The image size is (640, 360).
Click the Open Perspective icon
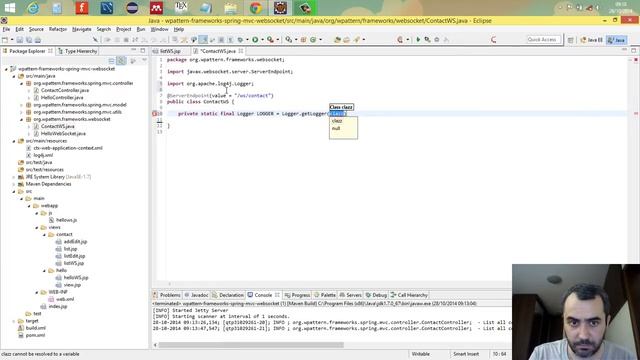(571, 40)
